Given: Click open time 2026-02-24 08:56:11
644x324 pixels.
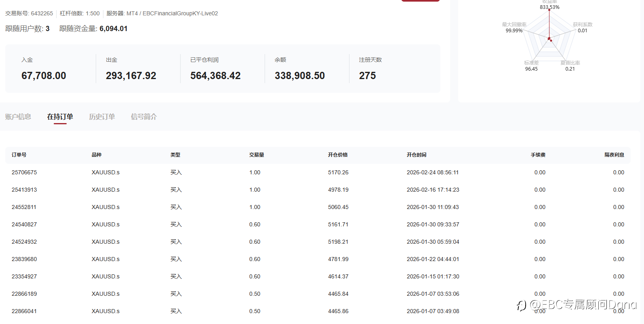Looking at the screenshot, I should (x=433, y=172).
